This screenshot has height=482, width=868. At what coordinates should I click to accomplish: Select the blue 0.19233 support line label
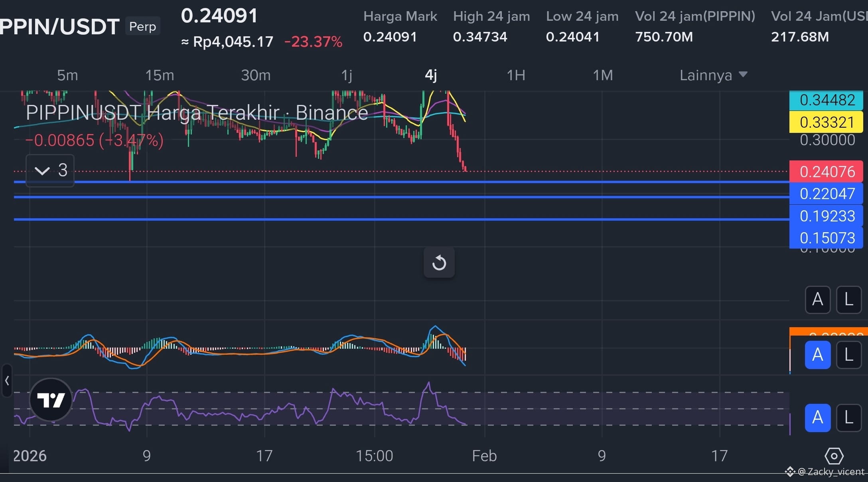point(826,216)
